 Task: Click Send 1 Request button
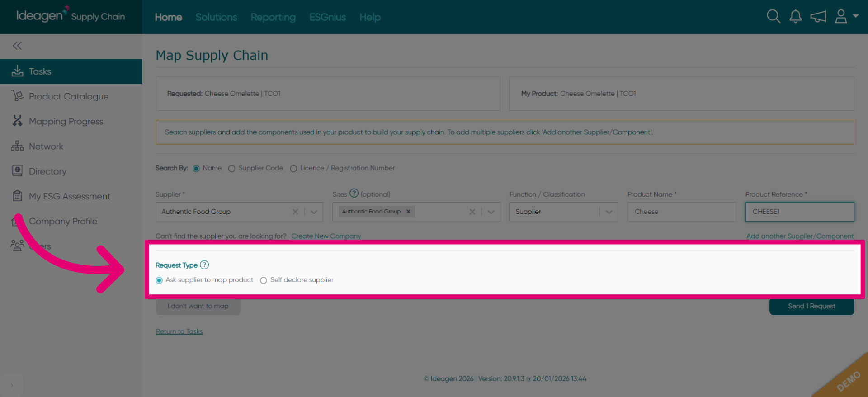811,306
